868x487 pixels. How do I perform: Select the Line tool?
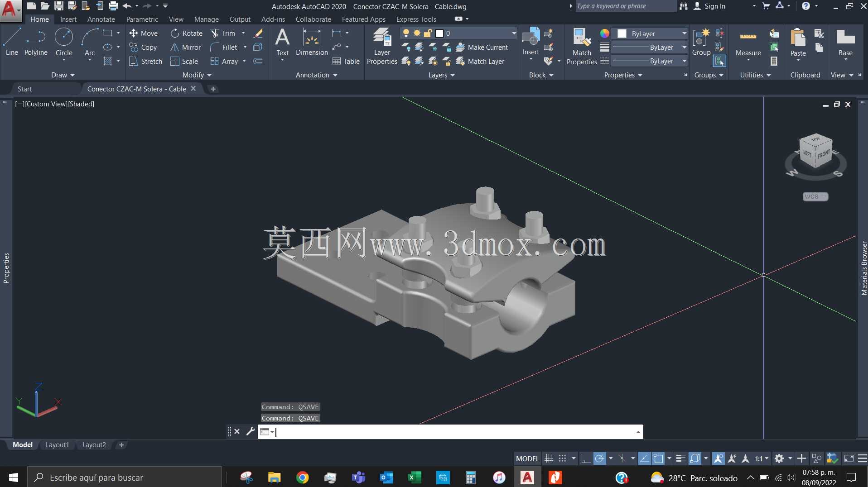coord(12,42)
